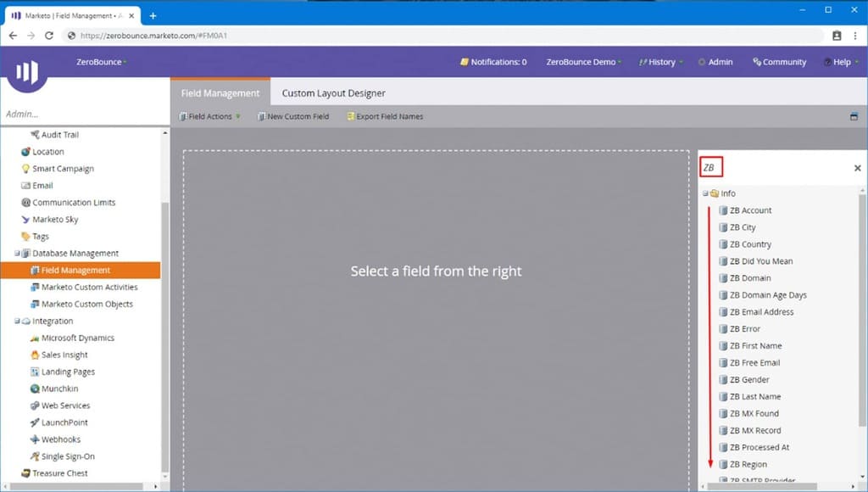Open the ZeroBounce Demo user dropdown
The width and height of the screenshot is (868, 492).
tap(583, 62)
